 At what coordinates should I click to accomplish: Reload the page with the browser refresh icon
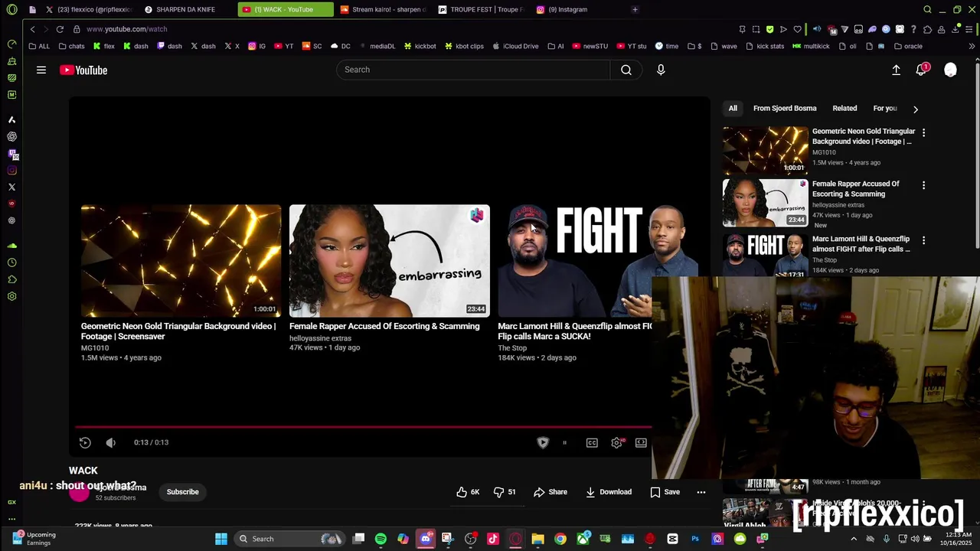60,29
